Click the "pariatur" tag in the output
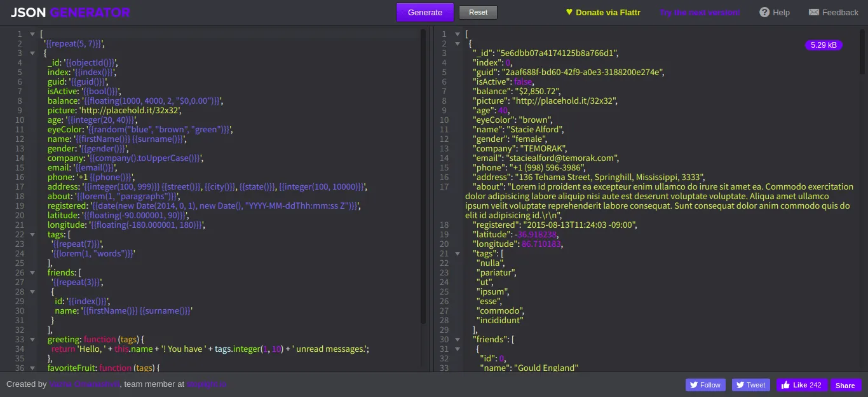 (496, 273)
